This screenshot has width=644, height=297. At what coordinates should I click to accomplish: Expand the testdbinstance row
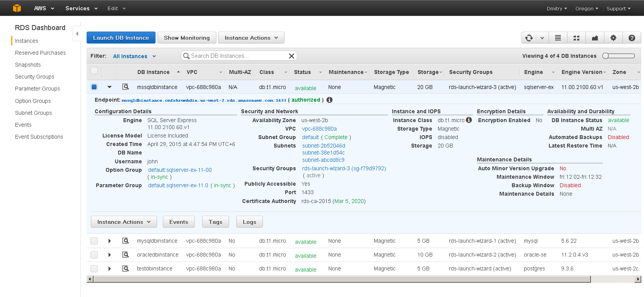click(x=110, y=268)
